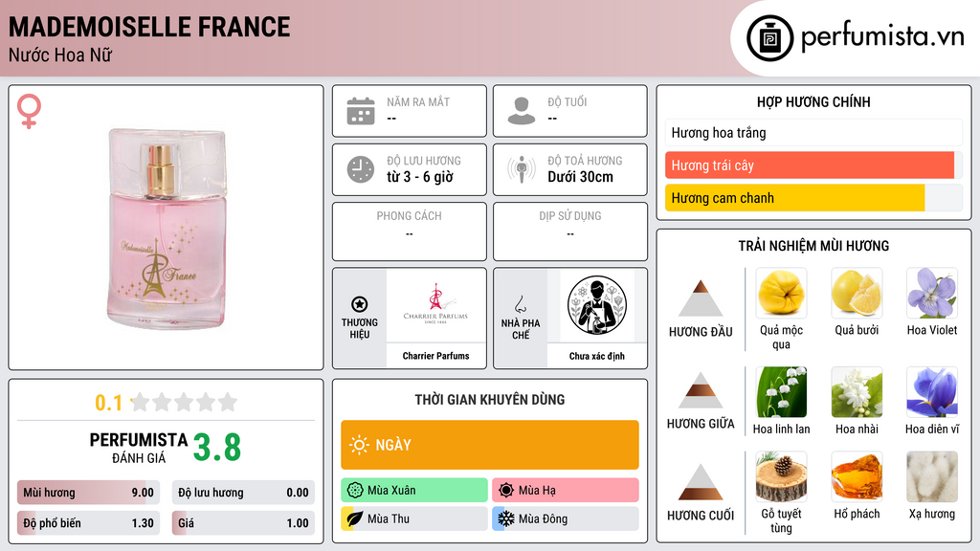Select the Mùa Hạ season bar
This screenshot has height=551, width=980.
click(566, 490)
